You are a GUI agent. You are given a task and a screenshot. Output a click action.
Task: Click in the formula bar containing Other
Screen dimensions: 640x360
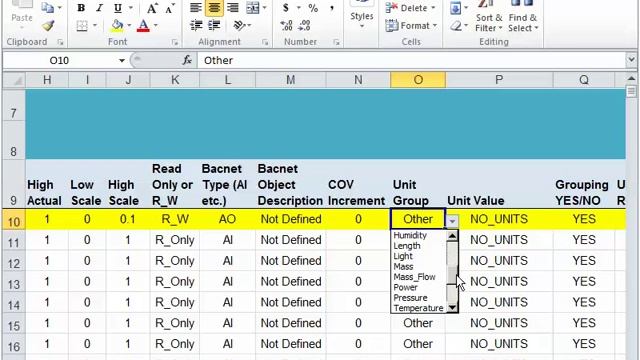[x=411, y=60]
